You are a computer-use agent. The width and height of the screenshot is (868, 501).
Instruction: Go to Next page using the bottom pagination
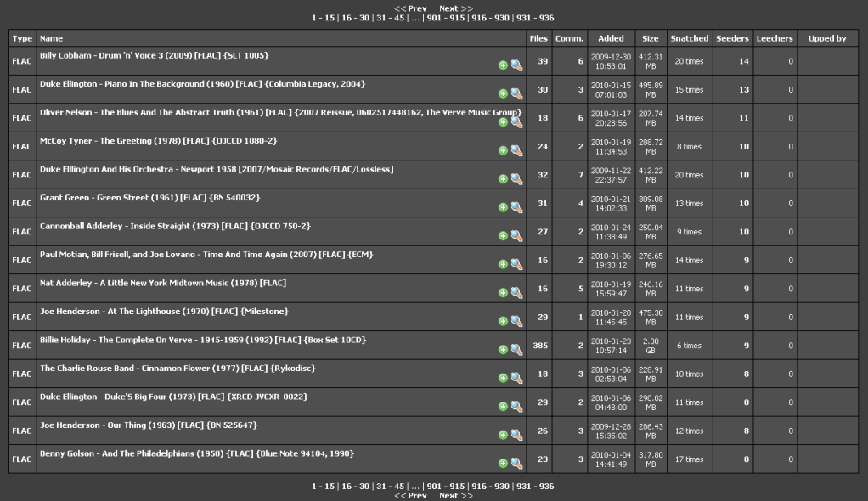tap(456, 495)
